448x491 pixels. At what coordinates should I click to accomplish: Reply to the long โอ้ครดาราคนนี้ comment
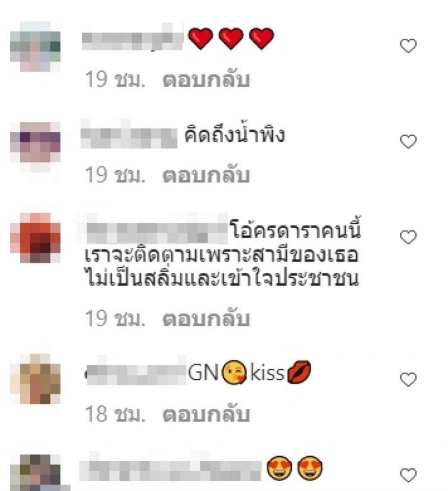[x=206, y=319]
